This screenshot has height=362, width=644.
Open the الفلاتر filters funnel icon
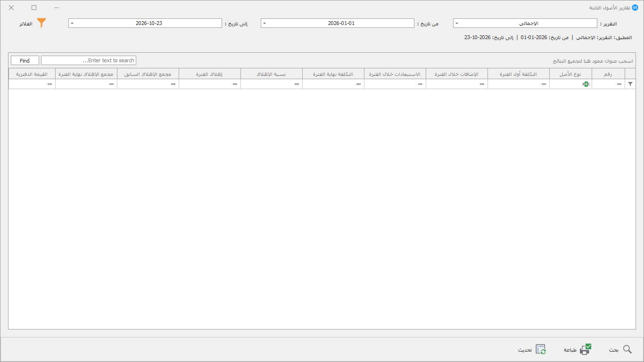point(42,23)
